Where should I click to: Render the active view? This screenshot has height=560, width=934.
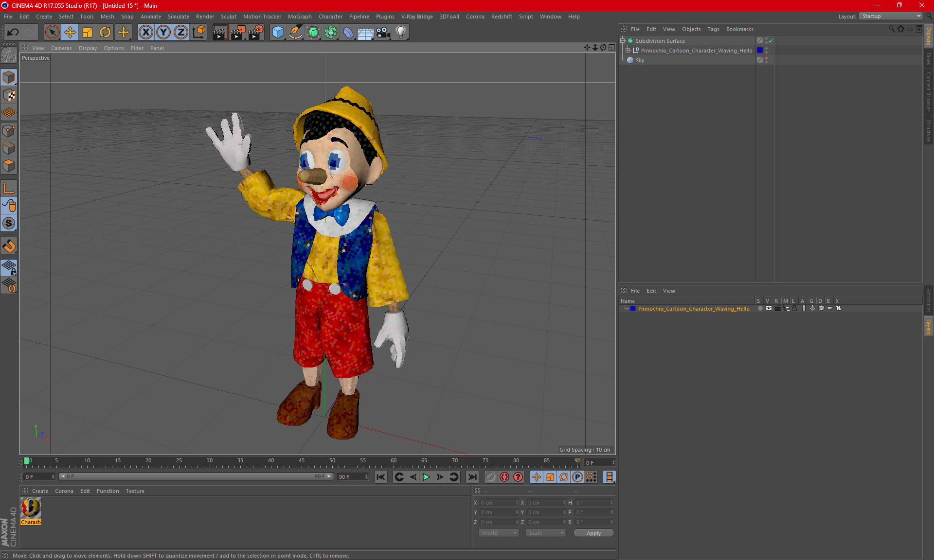click(220, 33)
